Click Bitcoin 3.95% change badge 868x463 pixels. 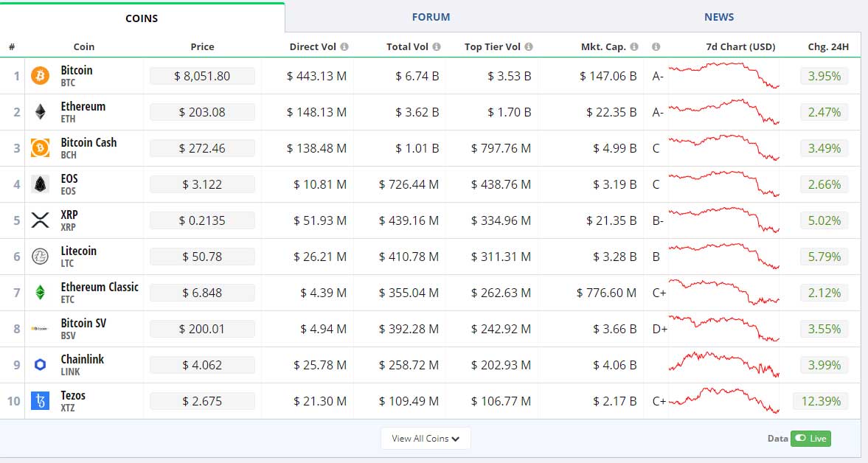[x=824, y=76]
